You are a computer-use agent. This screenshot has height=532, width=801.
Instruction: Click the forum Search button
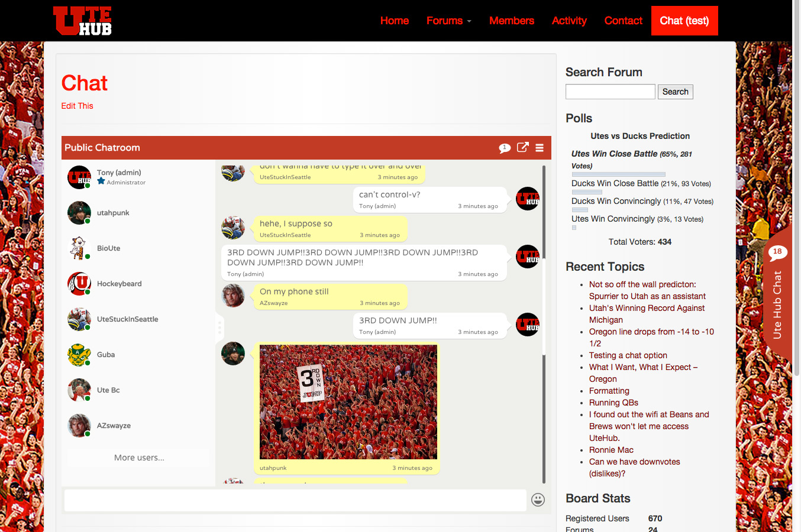click(676, 92)
